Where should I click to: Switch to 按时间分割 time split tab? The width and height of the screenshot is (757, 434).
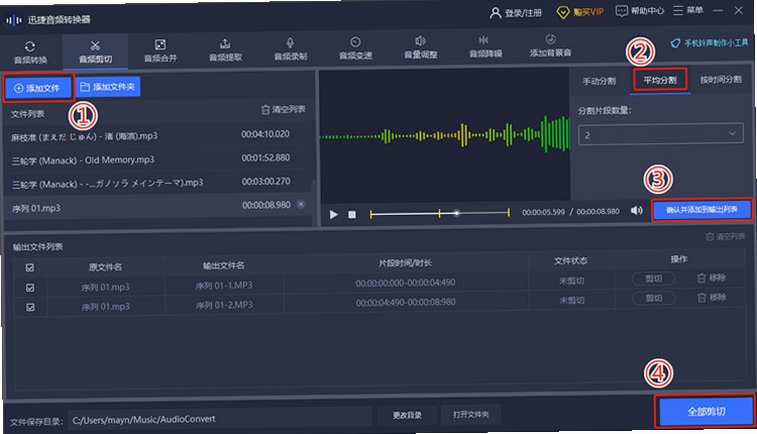coord(721,79)
